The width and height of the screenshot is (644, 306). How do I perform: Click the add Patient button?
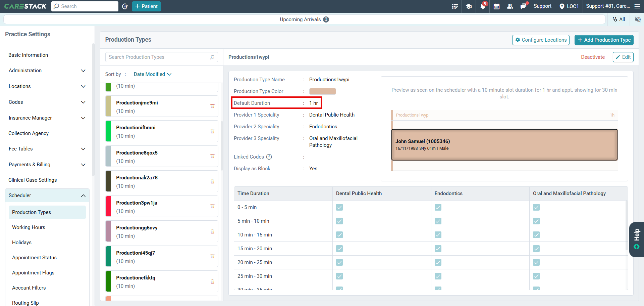(146, 6)
